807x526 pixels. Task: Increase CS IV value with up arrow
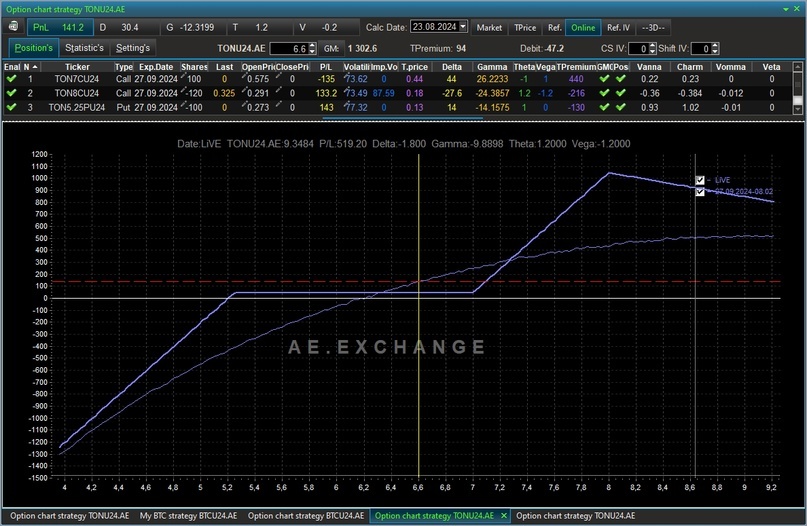point(653,46)
